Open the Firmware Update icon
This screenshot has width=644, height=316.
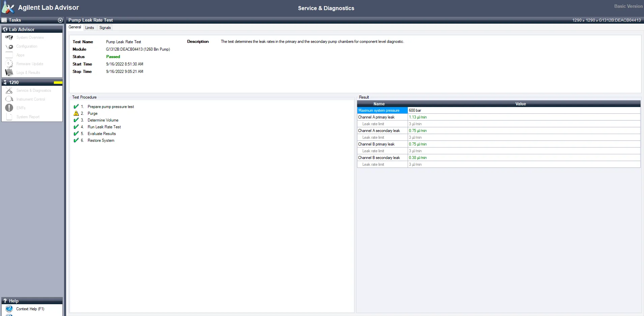click(x=9, y=64)
